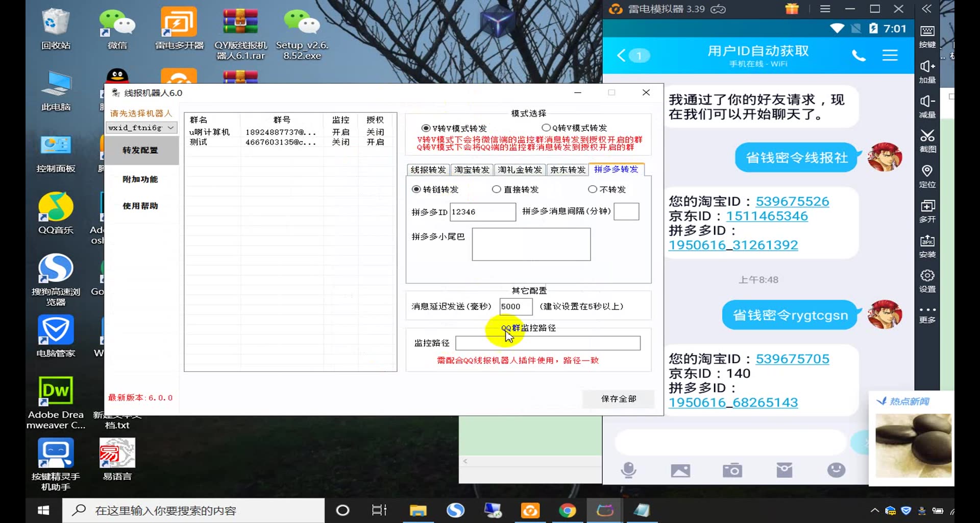The height and width of the screenshot is (523, 980).
Task: Open the QY版线报机器人6.1.rar archive
Action: coord(240,34)
